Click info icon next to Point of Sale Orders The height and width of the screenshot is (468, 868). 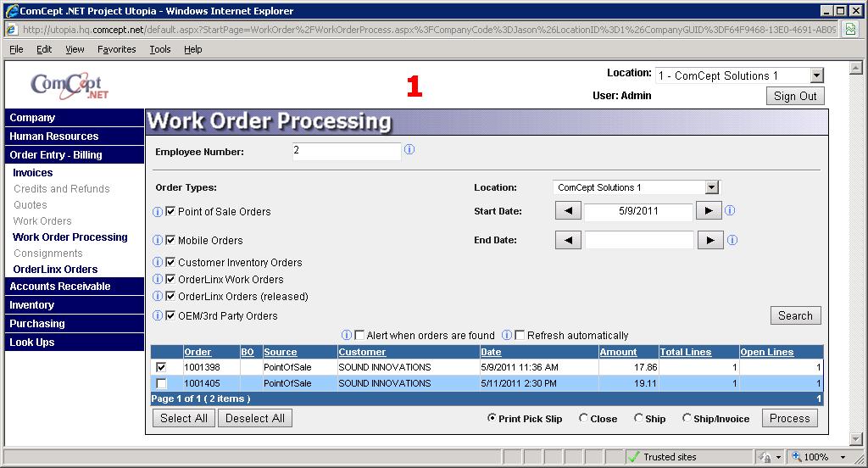157,212
